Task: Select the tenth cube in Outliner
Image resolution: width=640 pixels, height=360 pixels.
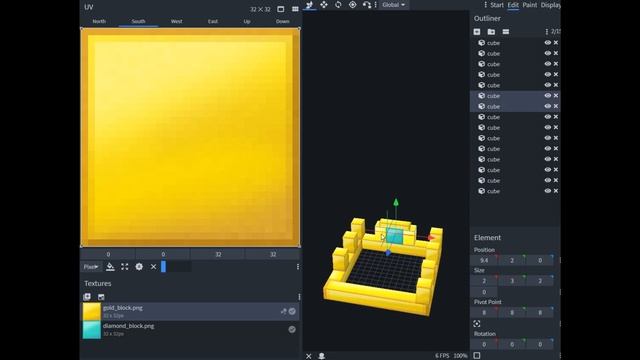Action: click(515, 138)
